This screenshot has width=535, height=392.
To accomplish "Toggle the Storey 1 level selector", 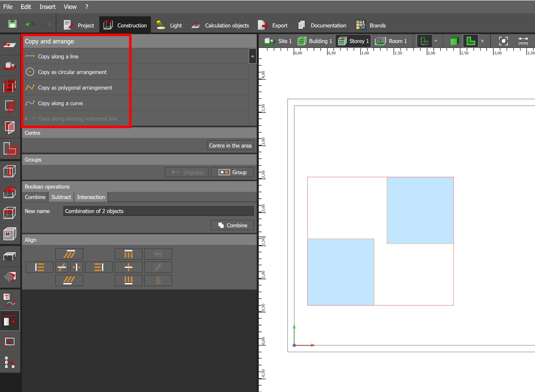I will (x=353, y=41).
